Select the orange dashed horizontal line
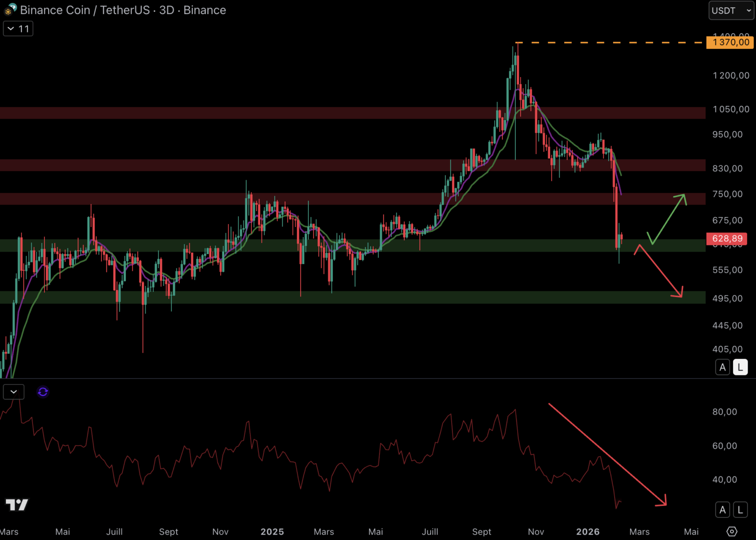This screenshot has height=540, width=756. click(610, 43)
